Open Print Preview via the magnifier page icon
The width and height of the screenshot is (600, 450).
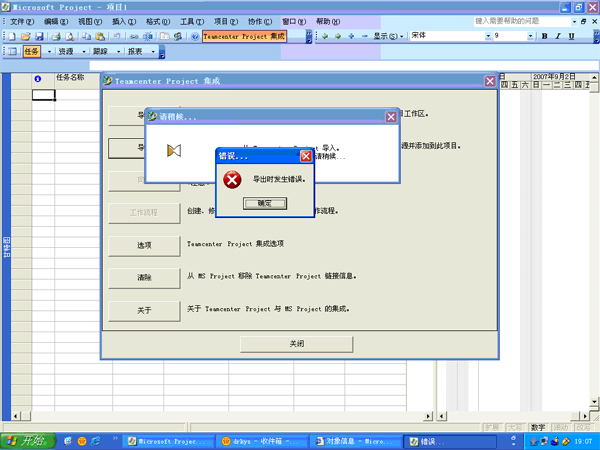coord(70,36)
